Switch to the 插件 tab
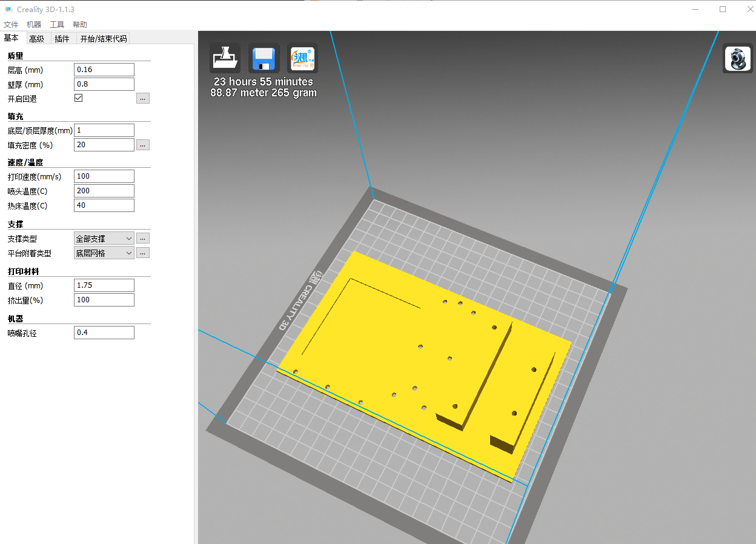 click(62, 39)
